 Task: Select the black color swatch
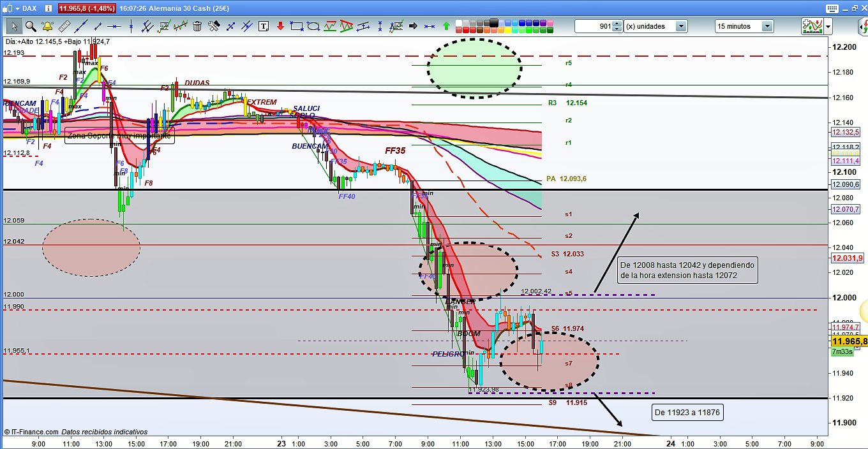pos(493,22)
